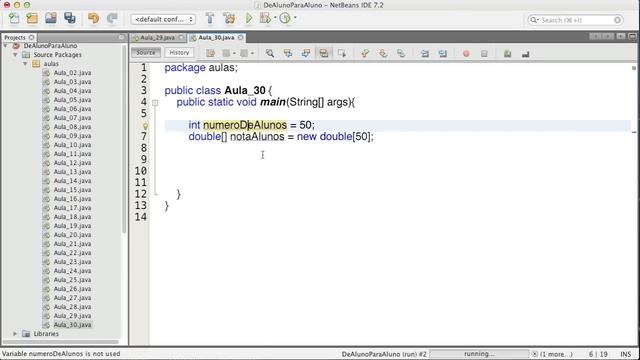Close the Aula_29.java tab
The image size is (640, 360).
181,38
